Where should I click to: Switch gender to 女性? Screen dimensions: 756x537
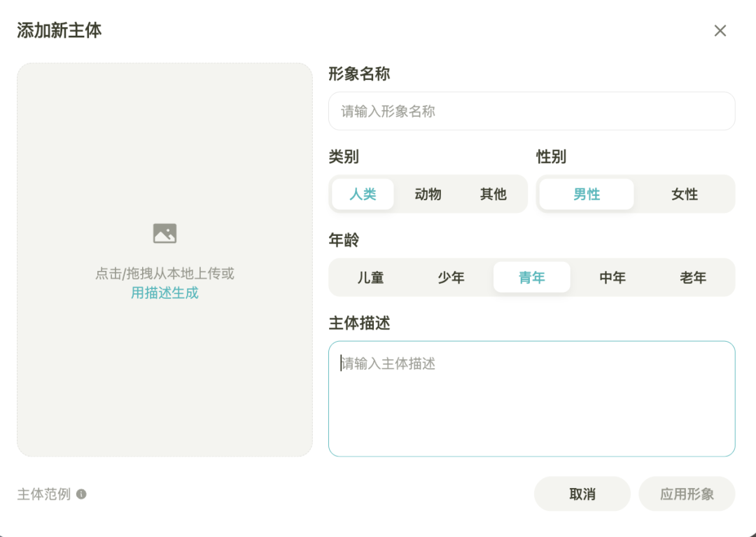[684, 195]
